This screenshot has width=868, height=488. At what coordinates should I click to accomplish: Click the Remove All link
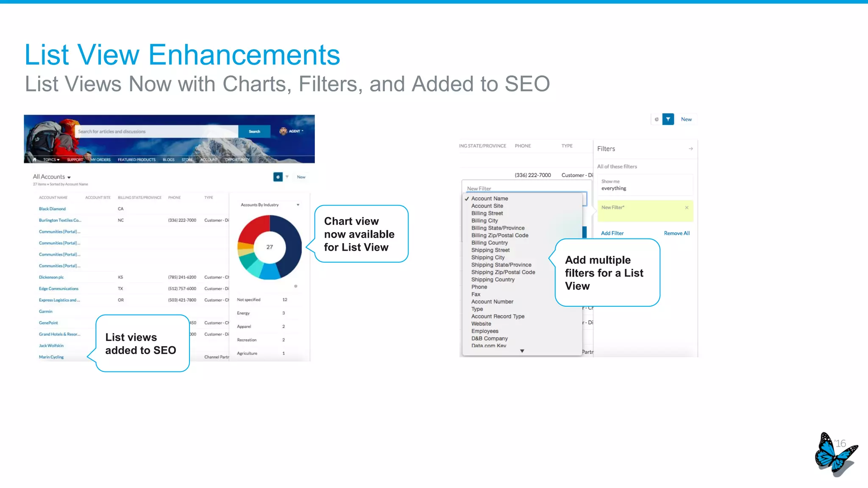676,233
